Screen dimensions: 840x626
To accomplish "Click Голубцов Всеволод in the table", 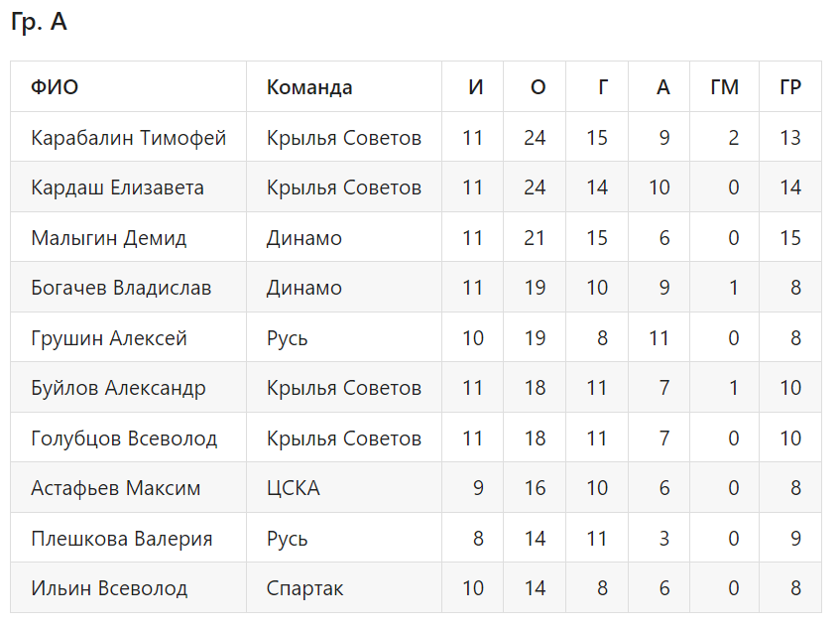I will [x=124, y=438].
